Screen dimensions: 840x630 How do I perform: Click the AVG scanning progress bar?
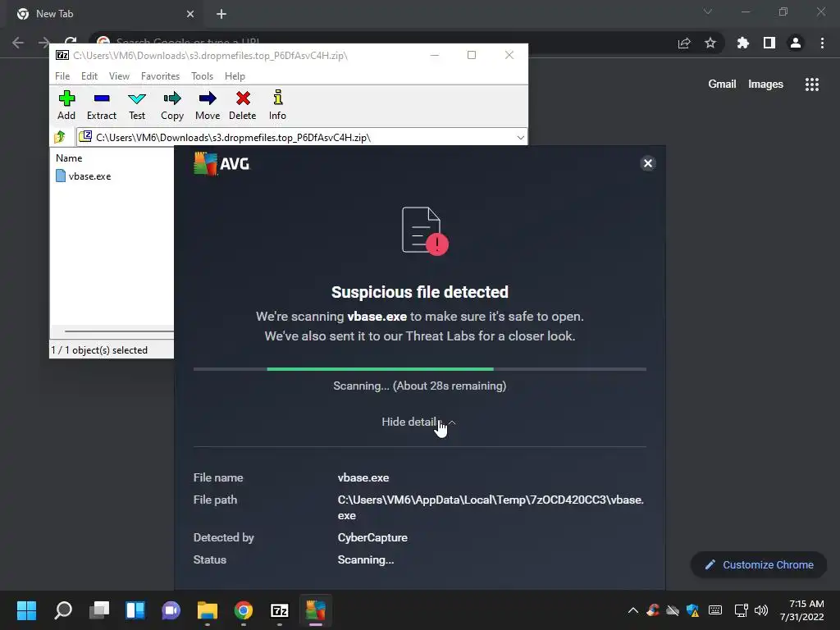click(419, 369)
